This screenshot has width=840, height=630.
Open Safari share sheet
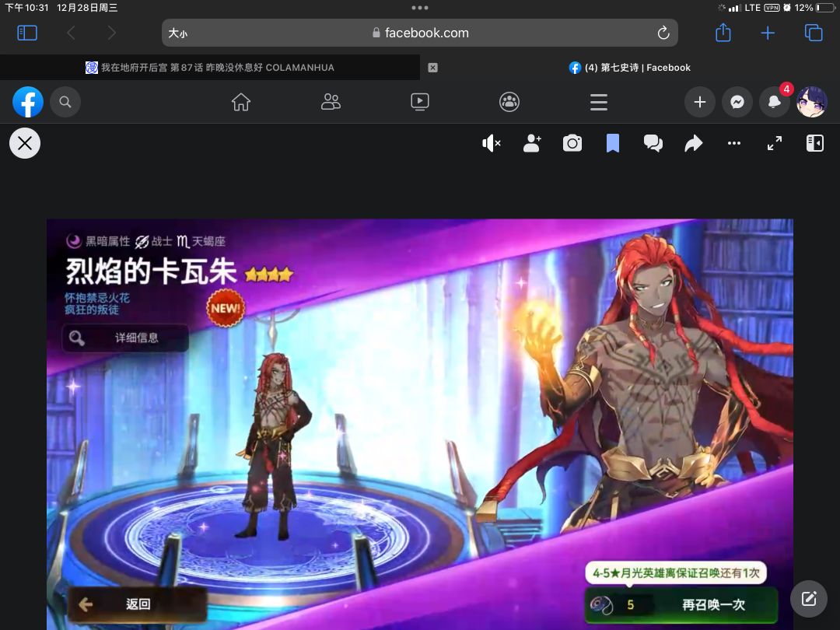pos(723,32)
